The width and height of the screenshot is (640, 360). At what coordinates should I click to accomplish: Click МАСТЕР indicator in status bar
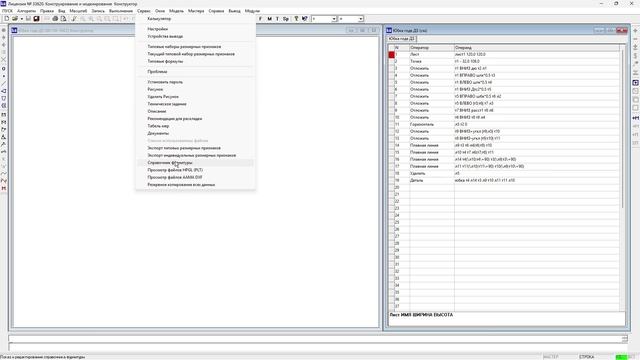click(550, 357)
